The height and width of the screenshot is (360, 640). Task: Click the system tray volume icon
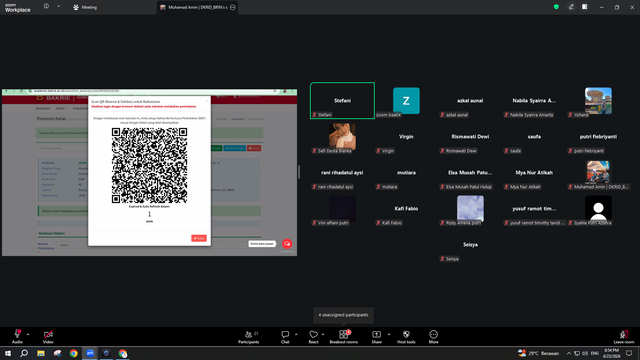(585, 353)
